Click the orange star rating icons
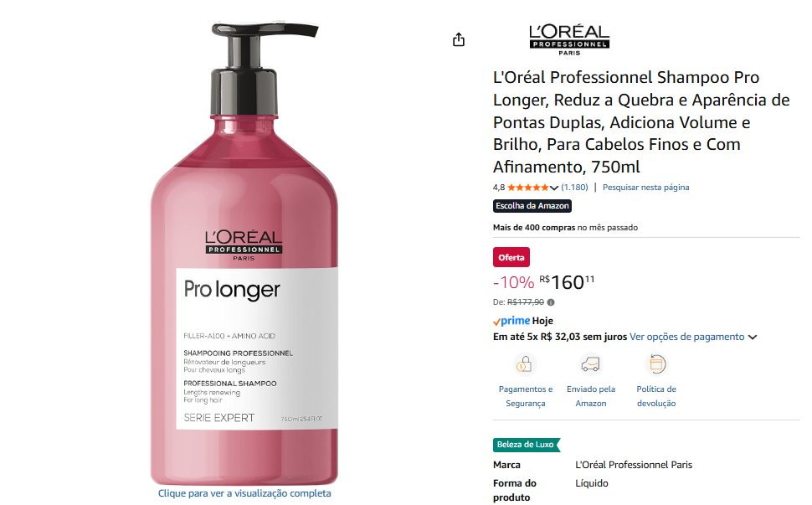Viewport: 812px width, 505px height. [x=528, y=188]
